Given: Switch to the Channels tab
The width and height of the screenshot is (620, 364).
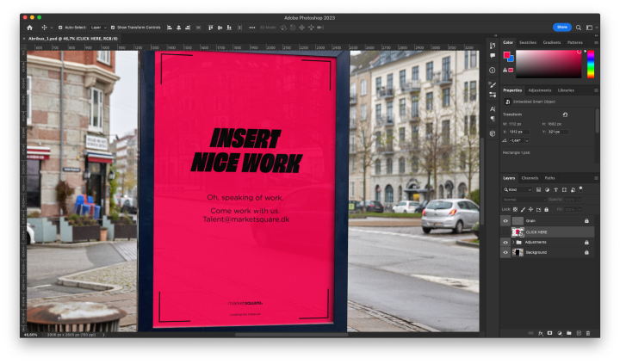Looking at the screenshot, I should click(x=530, y=178).
